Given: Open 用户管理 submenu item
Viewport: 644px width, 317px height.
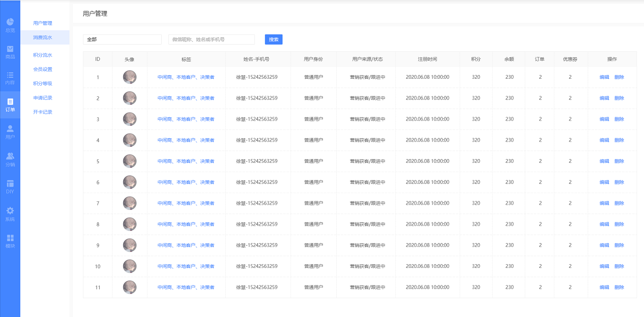Looking at the screenshot, I should pyautogui.click(x=43, y=23).
